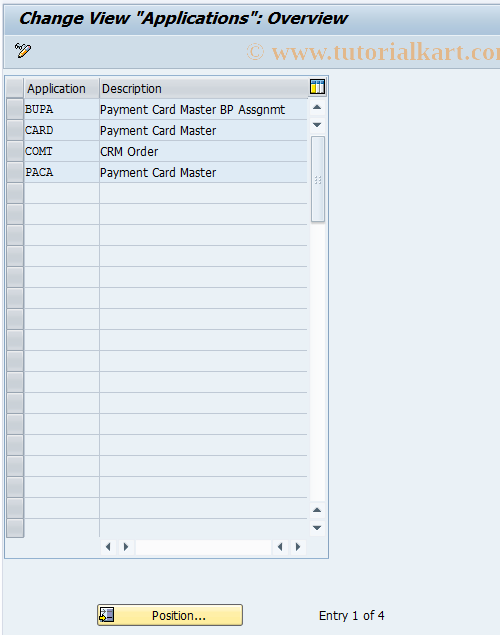Click the Application column header

coord(62,88)
